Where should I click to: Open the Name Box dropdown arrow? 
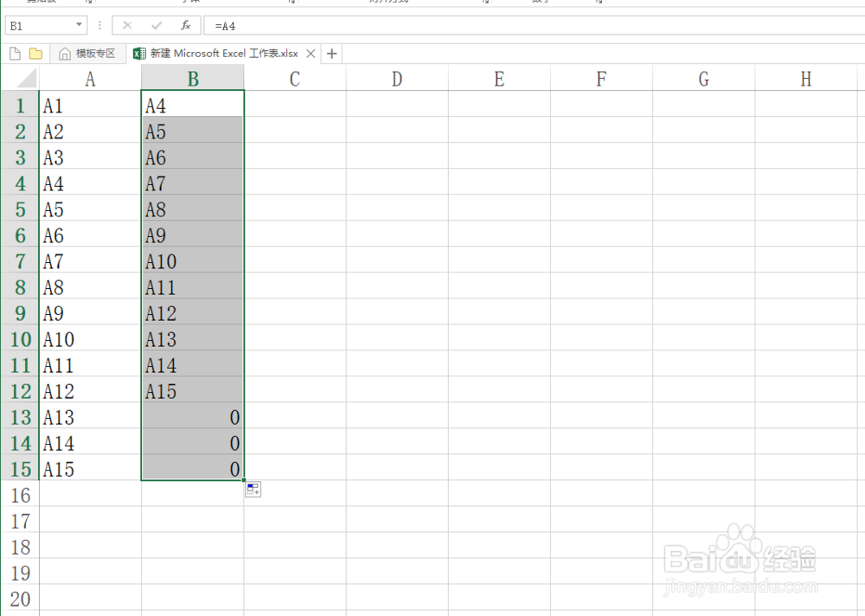click(79, 25)
